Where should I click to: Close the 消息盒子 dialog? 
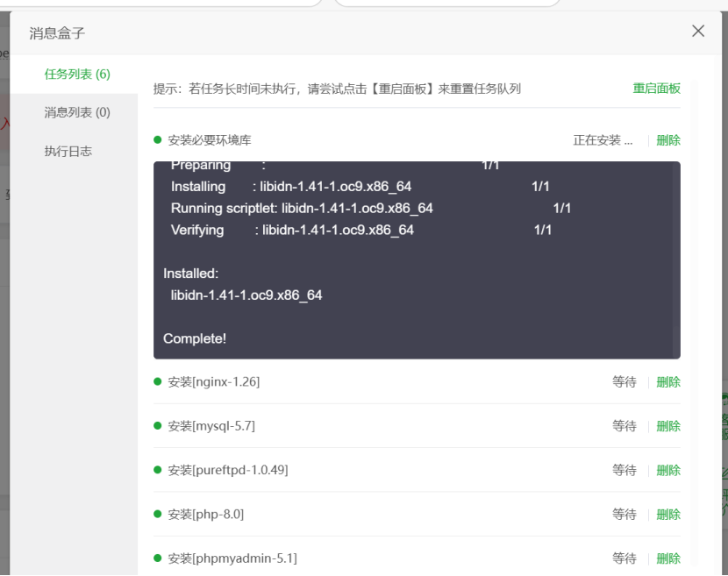698,31
